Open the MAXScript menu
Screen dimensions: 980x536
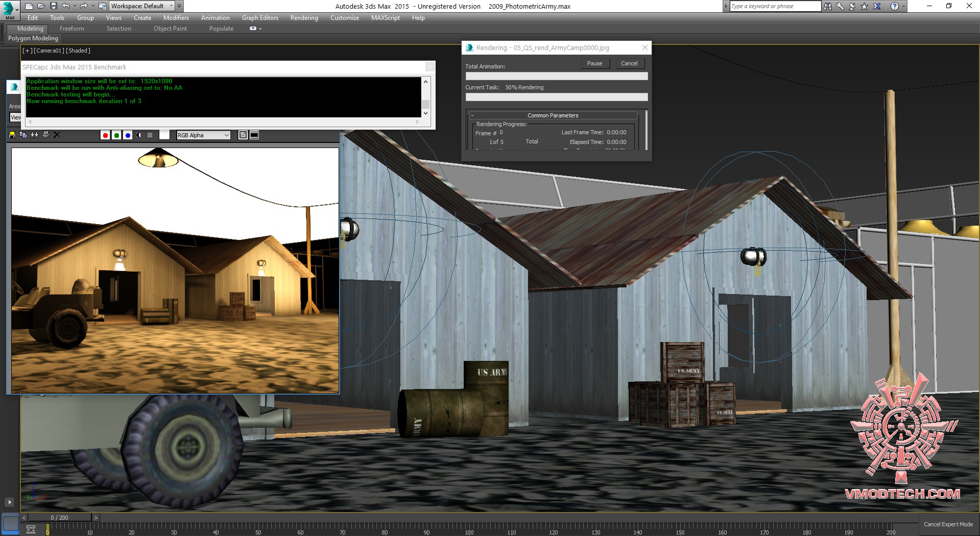[x=386, y=18]
